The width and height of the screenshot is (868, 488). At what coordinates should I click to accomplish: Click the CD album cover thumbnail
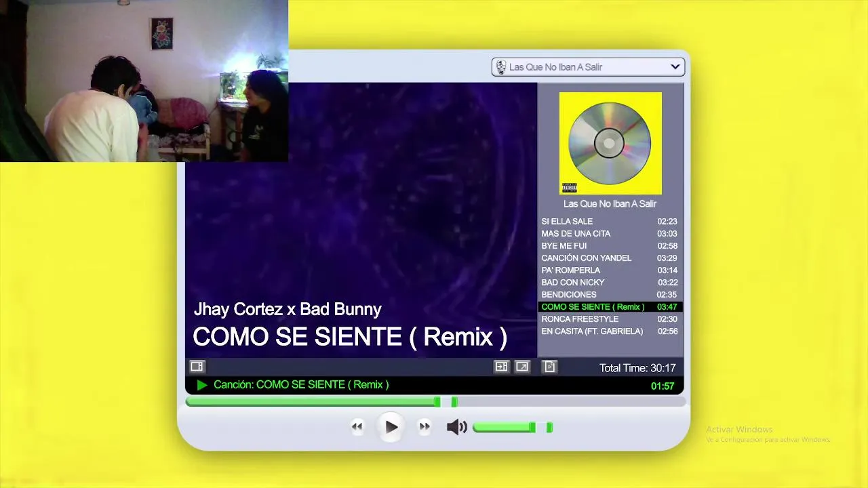click(610, 143)
